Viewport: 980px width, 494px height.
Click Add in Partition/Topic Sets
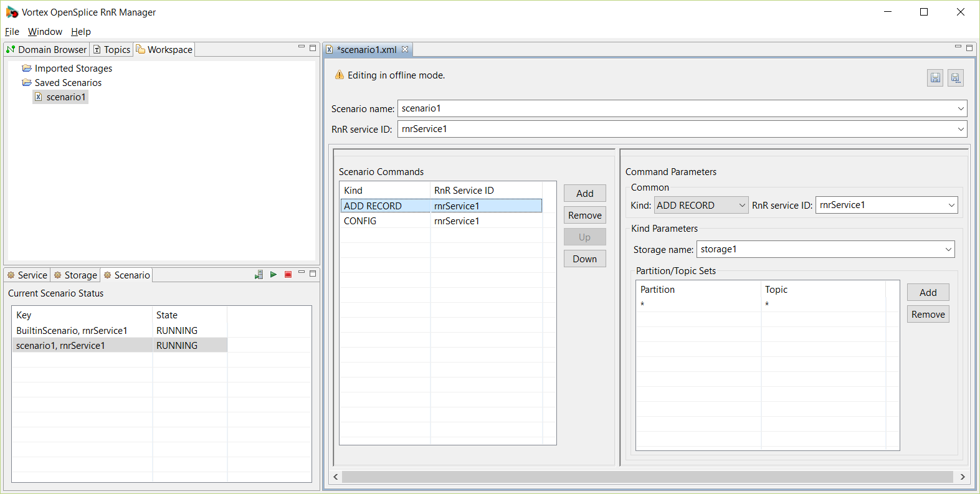tap(928, 292)
